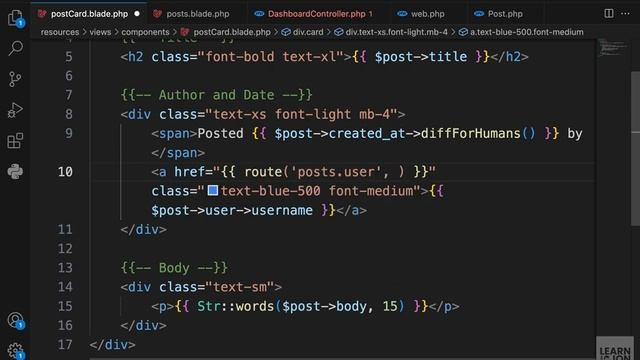This screenshot has height=360, width=640.
Task: Click $post->user->username text
Action: 232,210
